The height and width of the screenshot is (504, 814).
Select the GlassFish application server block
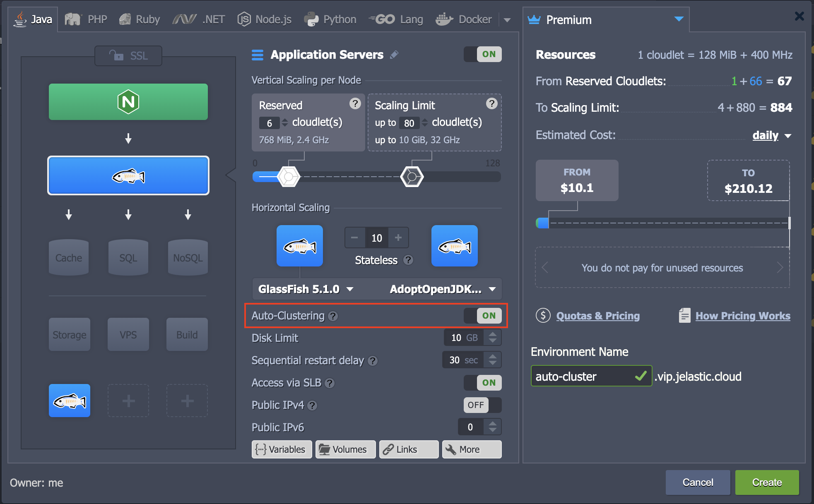pos(128,175)
